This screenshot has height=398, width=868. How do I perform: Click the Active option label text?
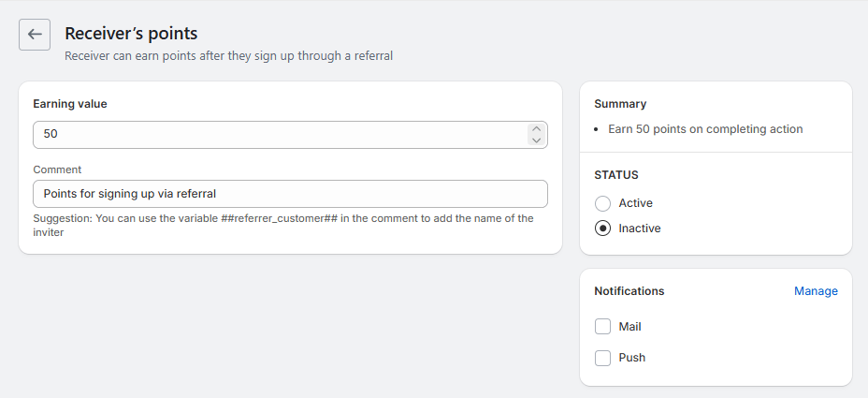click(636, 203)
